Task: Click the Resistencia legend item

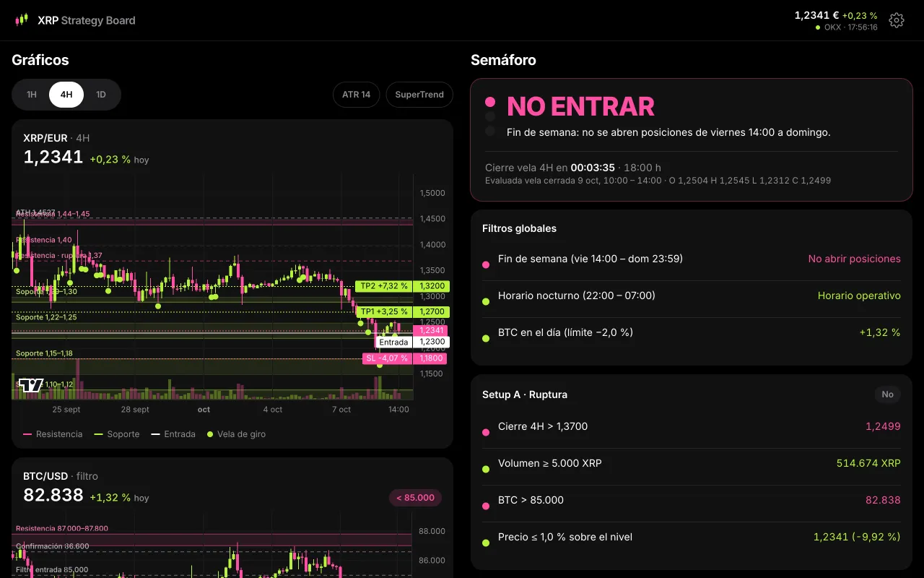Action: [x=53, y=434]
